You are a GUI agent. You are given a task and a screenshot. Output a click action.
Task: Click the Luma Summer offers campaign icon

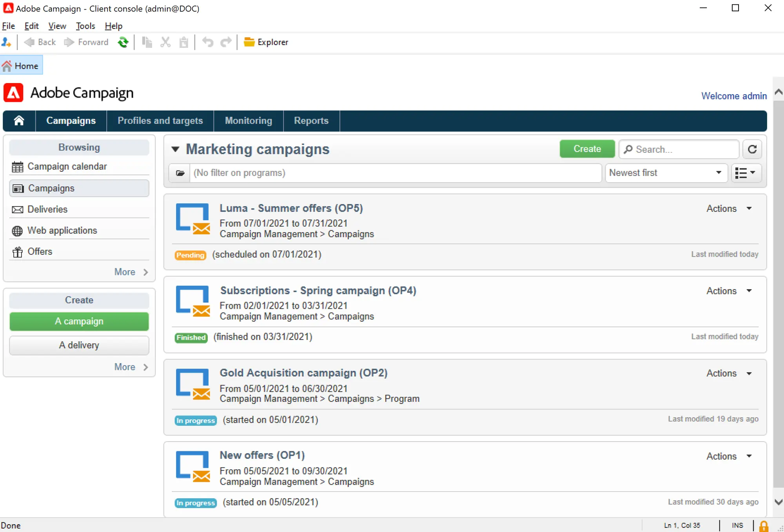point(193,219)
